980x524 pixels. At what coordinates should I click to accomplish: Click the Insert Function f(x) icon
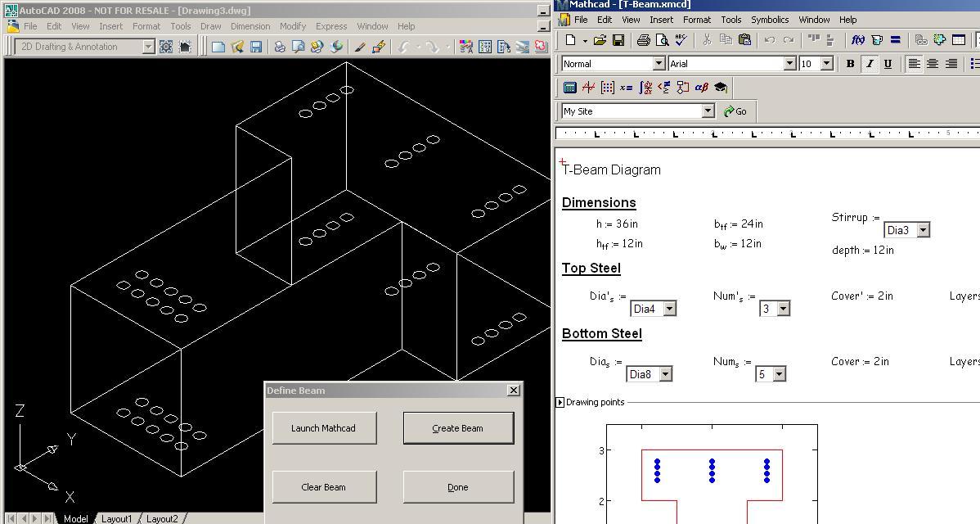click(858, 39)
